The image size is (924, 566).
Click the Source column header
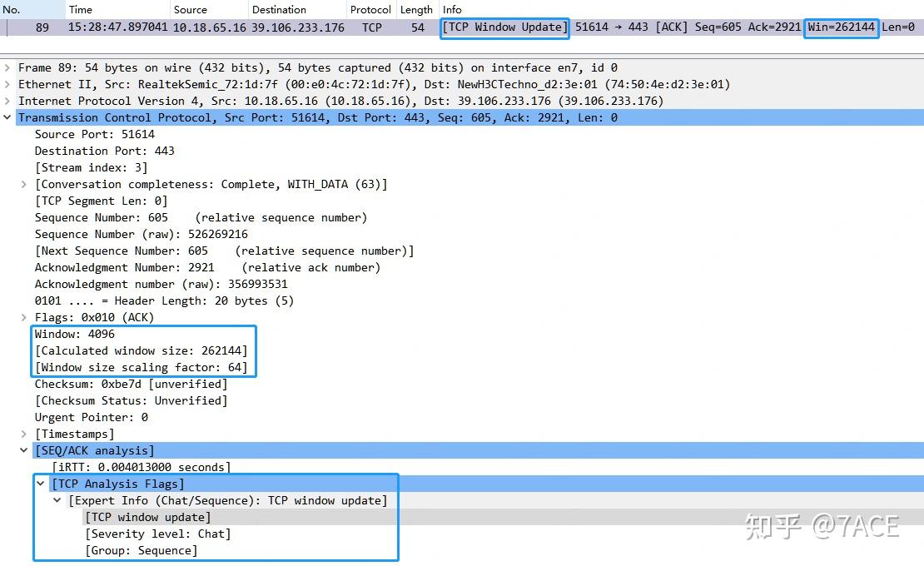pos(191,9)
